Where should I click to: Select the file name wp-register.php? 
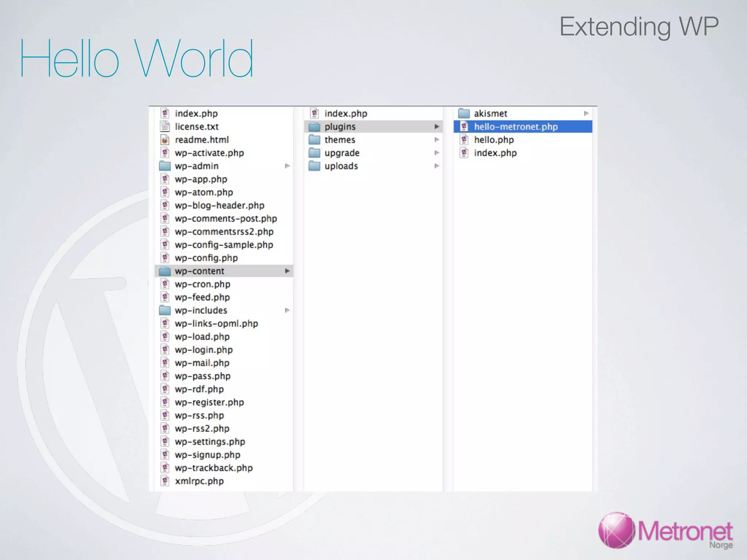(x=209, y=402)
